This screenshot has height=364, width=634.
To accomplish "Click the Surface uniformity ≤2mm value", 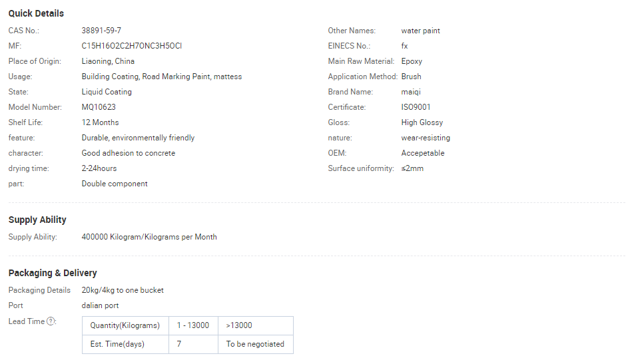I will tap(412, 168).
